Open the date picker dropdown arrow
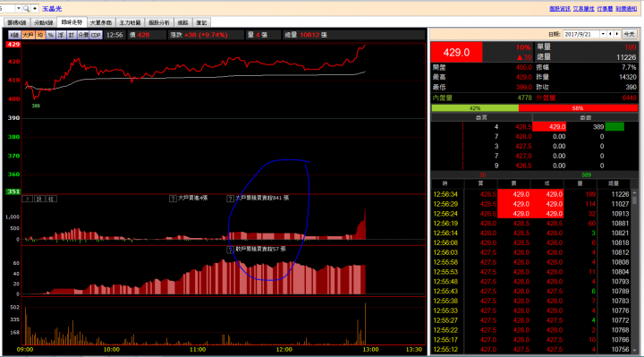This screenshot has width=644, height=357. pyautogui.click(x=603, y=34)
